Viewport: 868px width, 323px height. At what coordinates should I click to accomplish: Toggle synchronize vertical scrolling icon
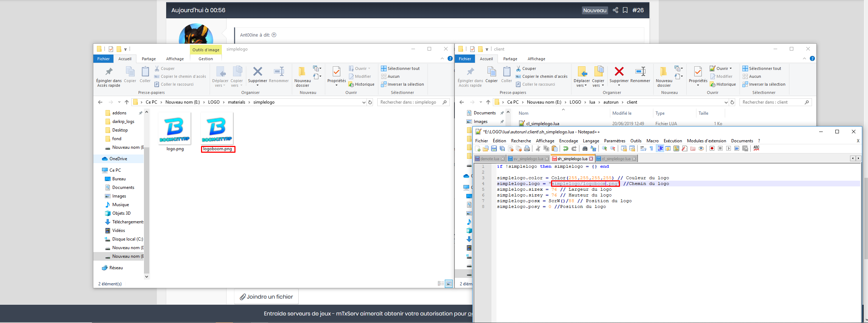pyautogui.click(x=624, y=148)
